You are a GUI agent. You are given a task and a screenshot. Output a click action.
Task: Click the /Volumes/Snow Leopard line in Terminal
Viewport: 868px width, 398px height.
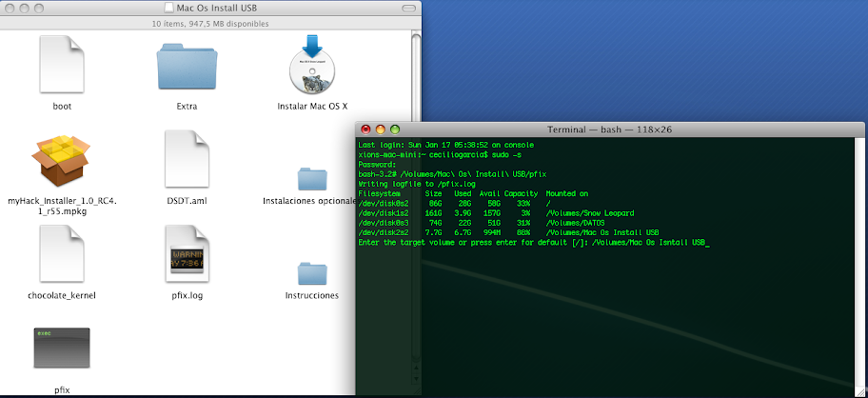(x=496, y=213)
